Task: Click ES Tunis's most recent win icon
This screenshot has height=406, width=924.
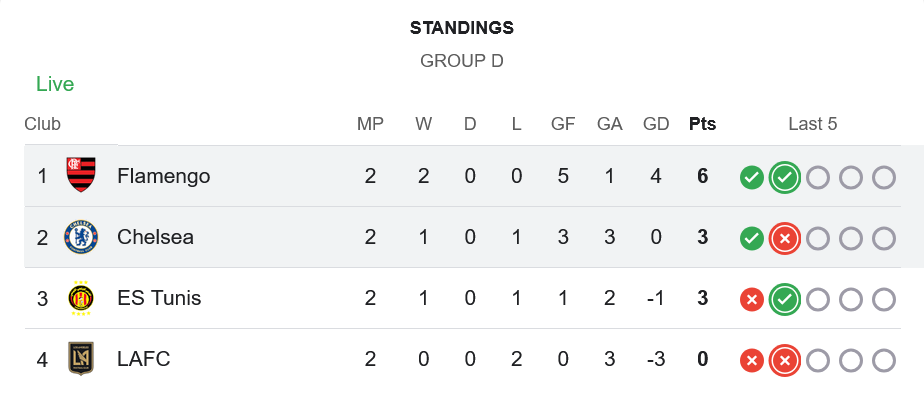Action: coord(785,300)
